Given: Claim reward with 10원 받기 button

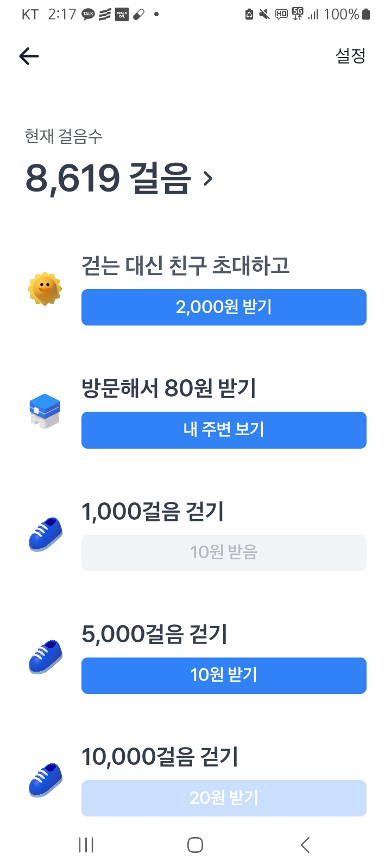Looking at the screenshot, I should (224, 675).
